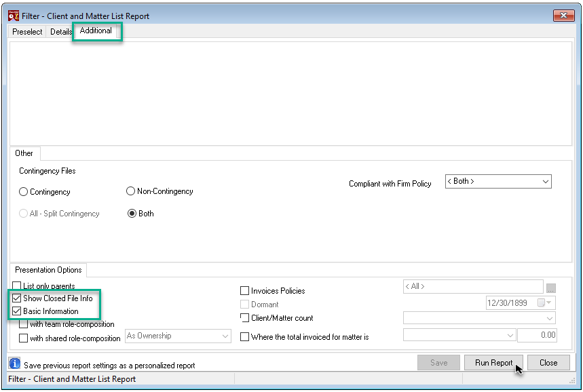Uncheck the Basic Information checkbox
Viewport: 583px width, 392px height.
pyautogui.click(x=17, y=311)
